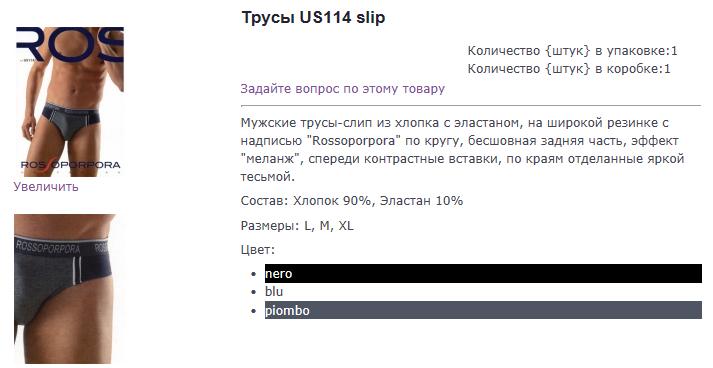The image size is (713, 368).
Task: Select the black nero color swatch
Action: coord(483,273)
